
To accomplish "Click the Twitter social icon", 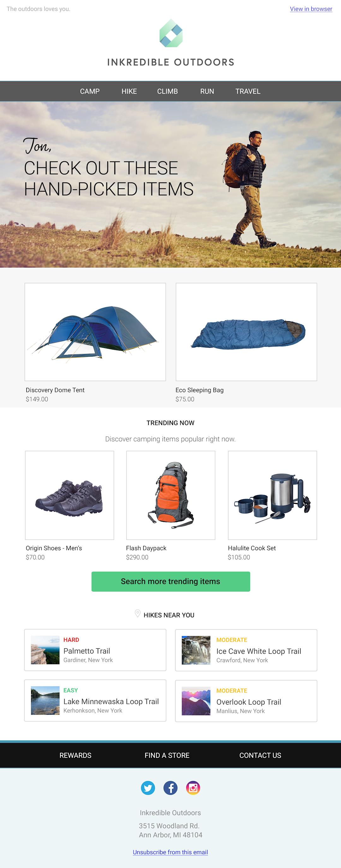I will point(148,788).
